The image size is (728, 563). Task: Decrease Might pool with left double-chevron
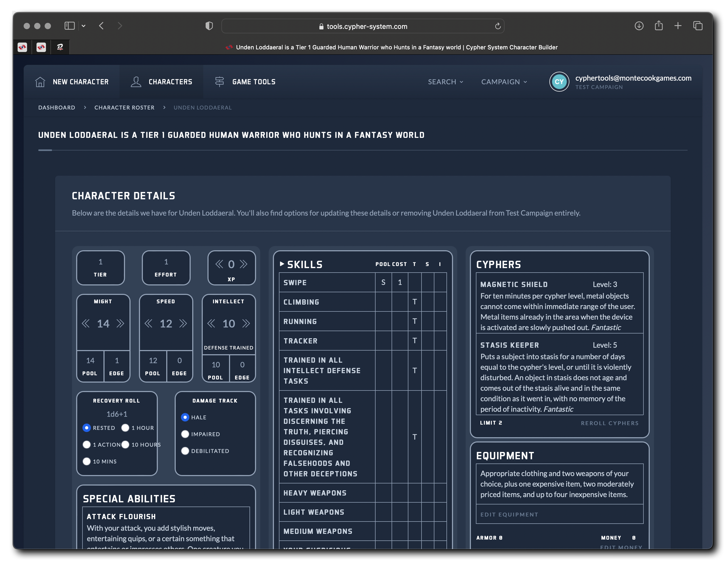(x=86, y=323)
